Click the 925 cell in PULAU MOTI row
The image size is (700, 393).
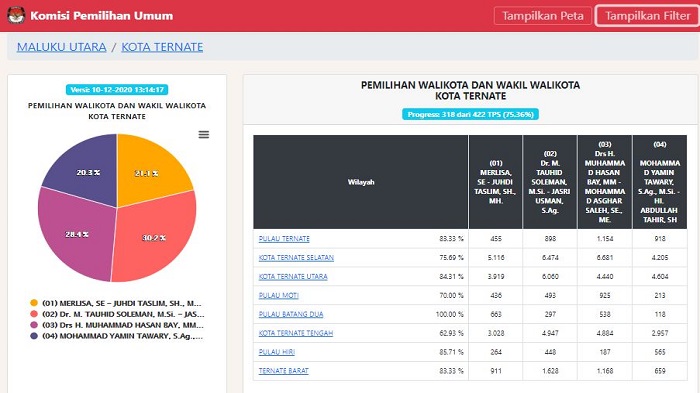[x=605, y=295]
